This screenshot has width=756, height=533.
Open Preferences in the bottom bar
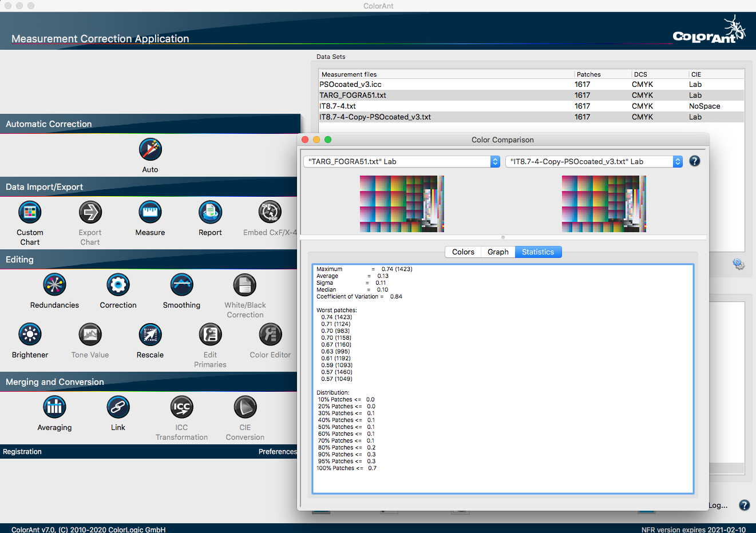point(278,452)
